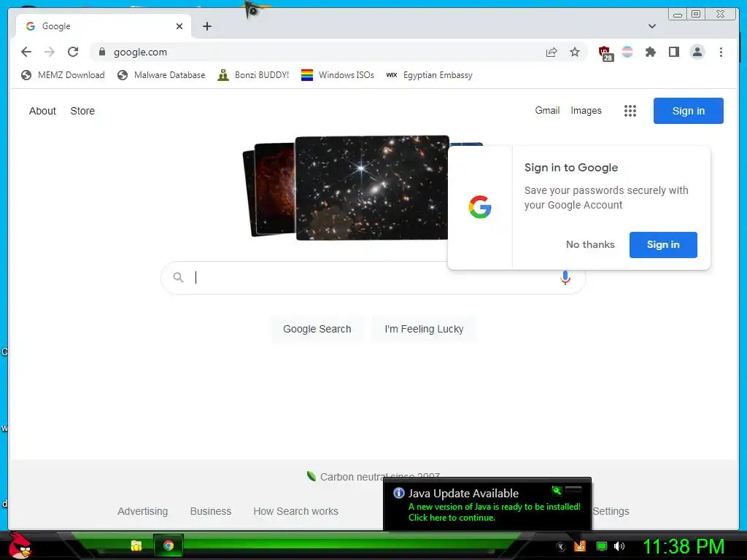Start voice search with the microphone

[565, 278]
